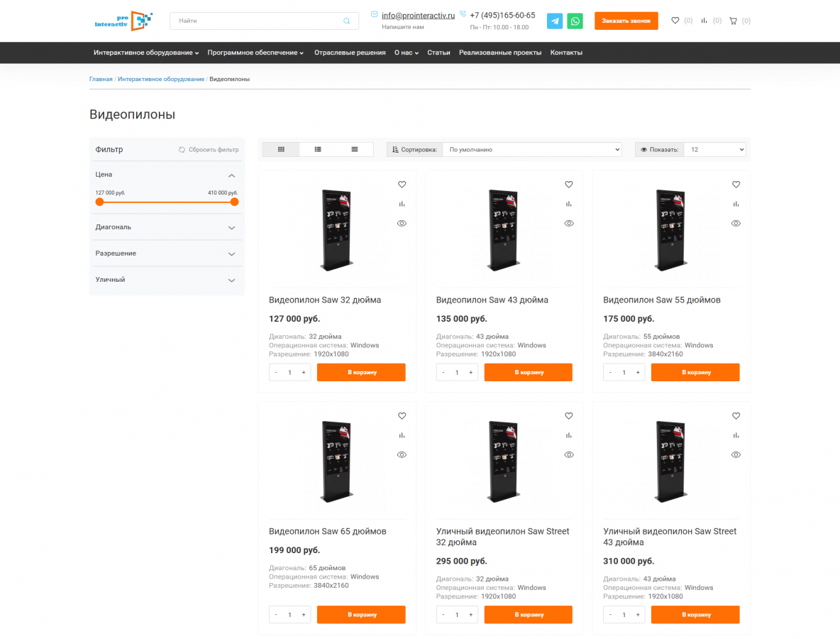Go to the Контакты menu item

click(x=566, y=53)
